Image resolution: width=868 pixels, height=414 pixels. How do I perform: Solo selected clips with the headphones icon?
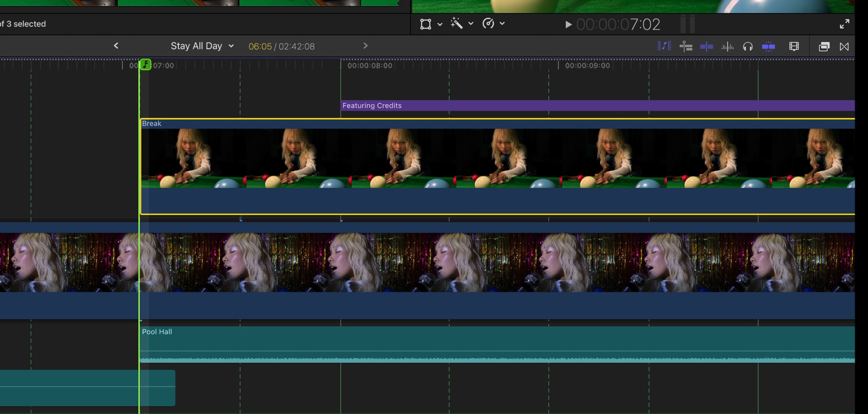[x=748, y=47]
